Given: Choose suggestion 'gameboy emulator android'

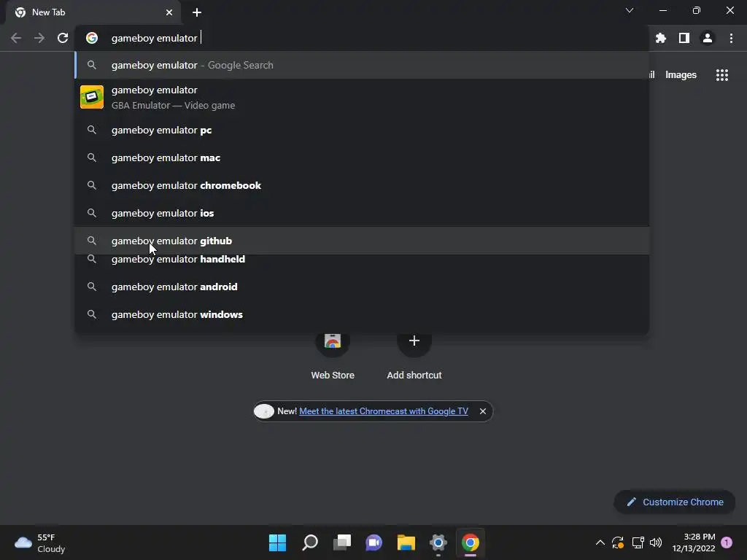Looking at the screenshot, I should coord(362,287).
